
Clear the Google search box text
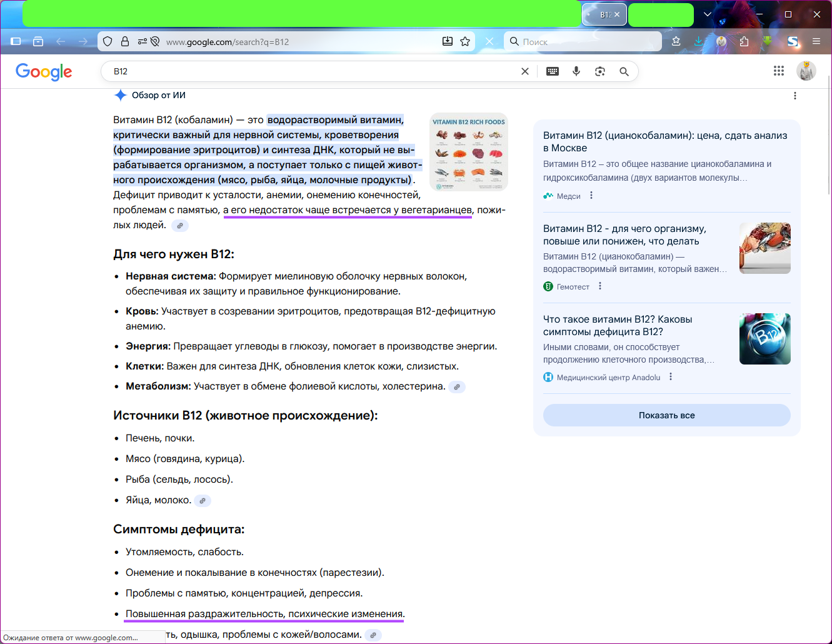coord(525,71)
